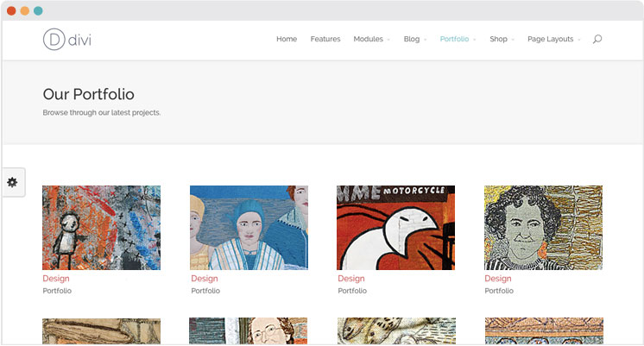Click 'Browse through our latest projects.' text
644x346 pixels.
click(x=102, y=112)
